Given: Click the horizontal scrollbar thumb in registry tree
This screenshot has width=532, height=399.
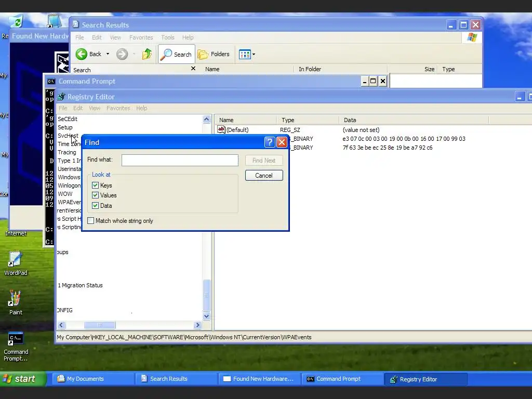Looking at the screenshot, I should [x=100, y=325].
